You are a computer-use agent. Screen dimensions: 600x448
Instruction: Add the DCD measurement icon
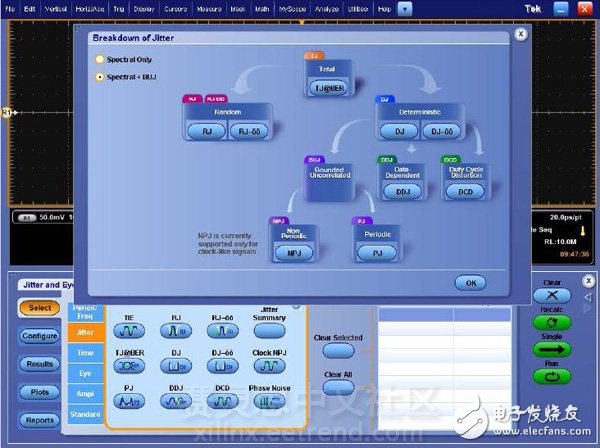pos(223,400)
